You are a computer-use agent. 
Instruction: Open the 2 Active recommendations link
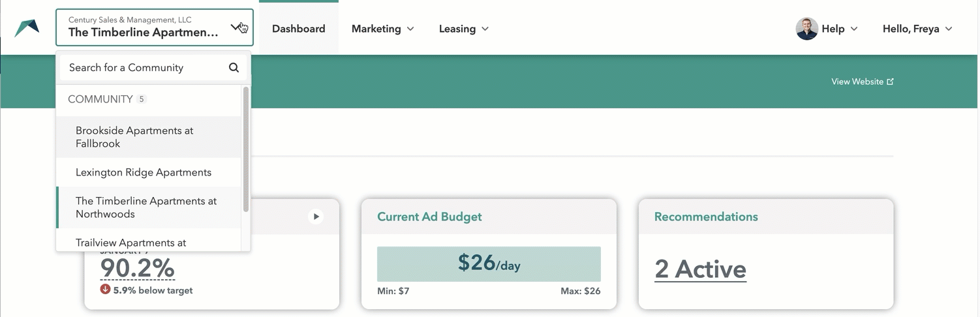click(700, 269)
